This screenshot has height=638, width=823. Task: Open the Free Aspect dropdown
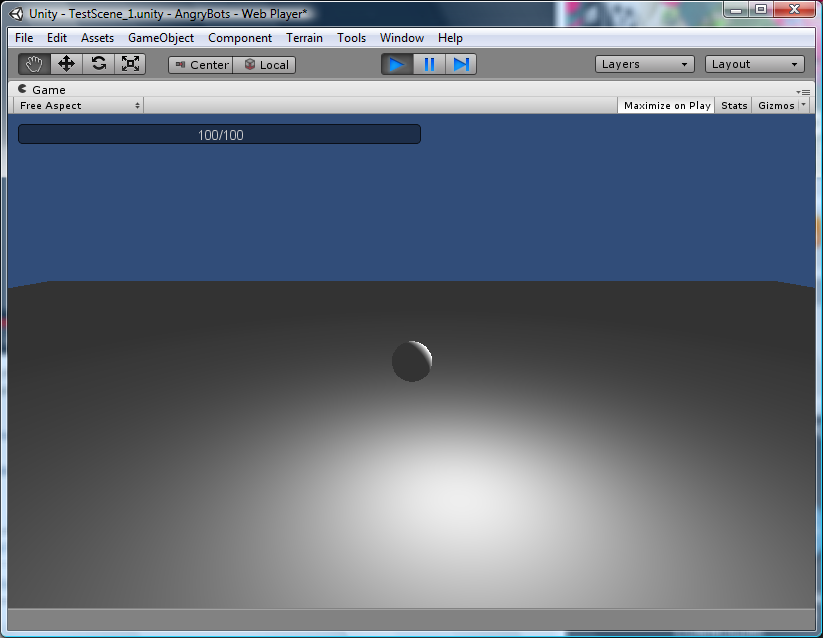(79, 105)
